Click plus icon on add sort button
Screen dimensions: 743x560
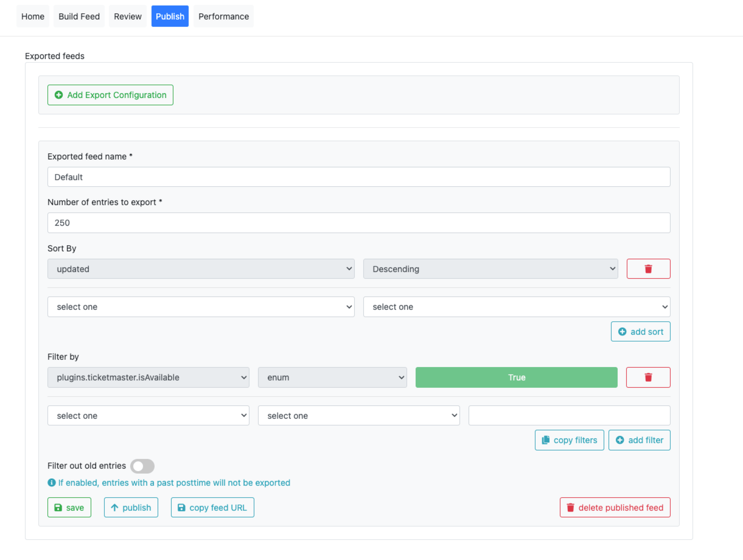point(622,331)
